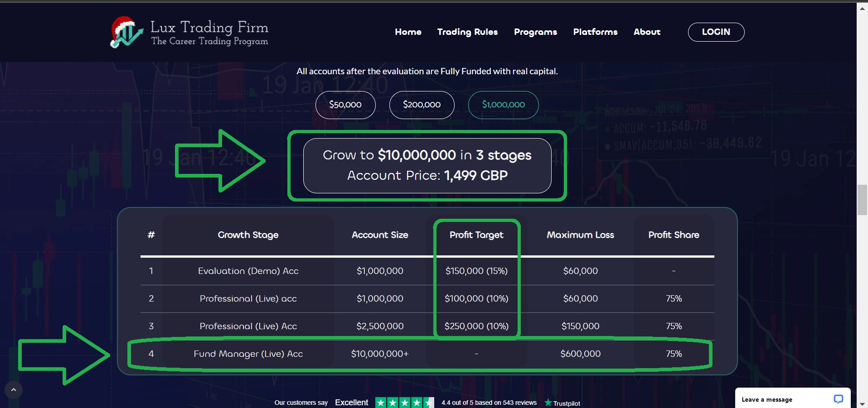868x408 pixels.
Task: Click the scroll-to-top chevron button
Action: [14, 389]
